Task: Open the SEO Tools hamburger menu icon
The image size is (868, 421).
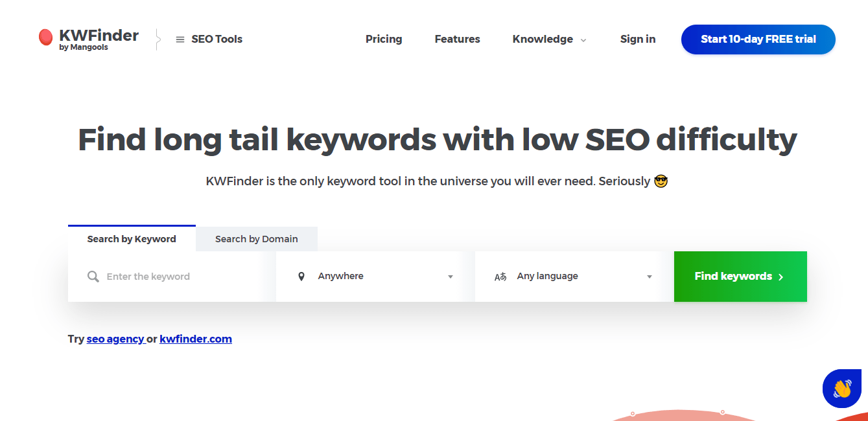Action: point(180,39)
